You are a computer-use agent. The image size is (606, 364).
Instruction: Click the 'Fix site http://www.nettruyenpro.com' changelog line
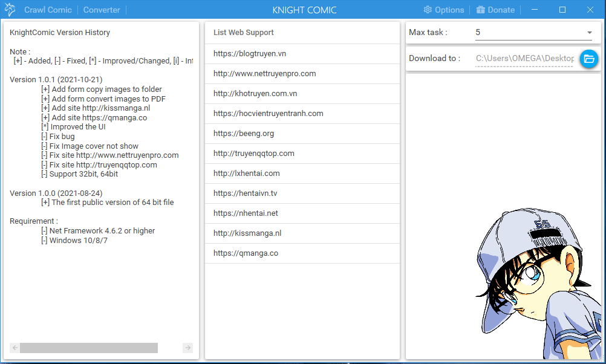click(x=110, y=155)
